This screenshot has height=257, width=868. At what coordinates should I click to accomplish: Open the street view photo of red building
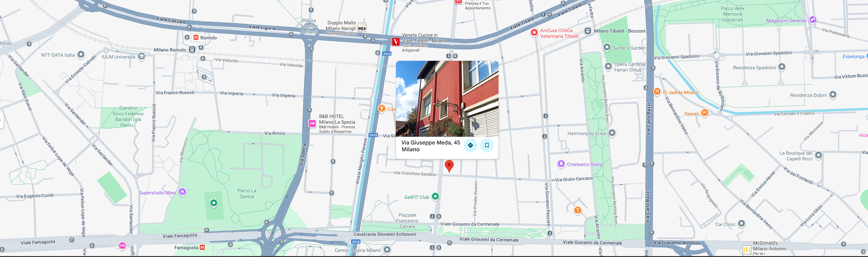click(447, 99)
